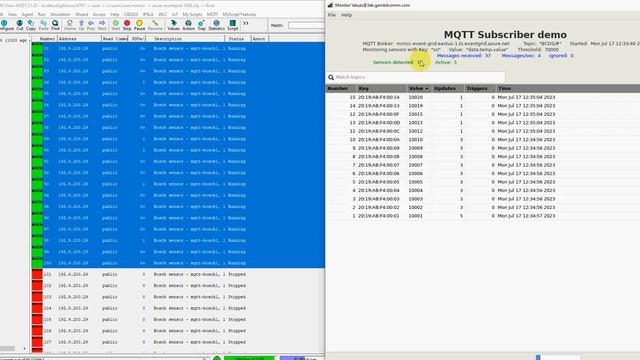Open the Script toolbar icon
Viewport: 640px width, 360px height.
click(233, 25)
